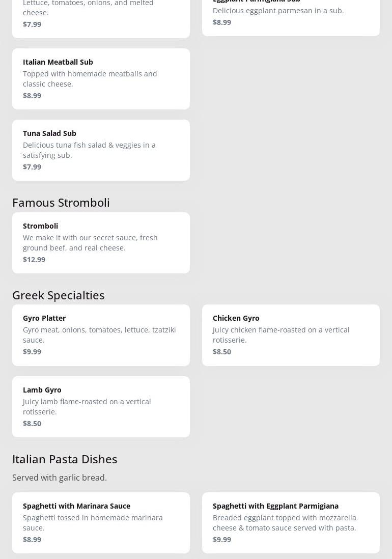Click the $12.99 Stromboli price
This screenshot has height=559, width=392.
point(34,260)
